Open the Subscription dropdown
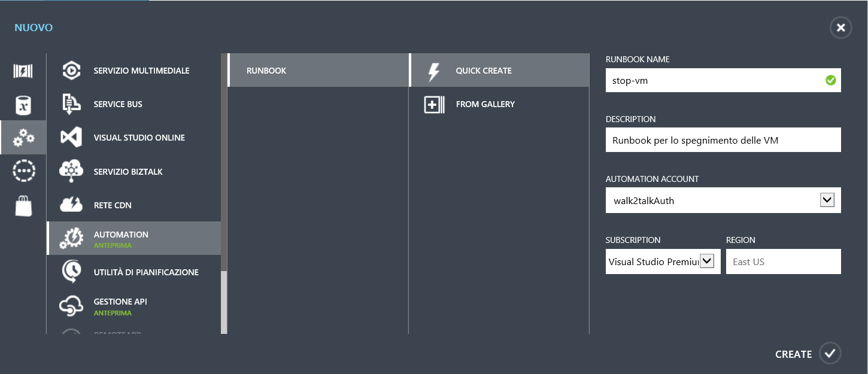The height and width of the screenshot is (374, 868). pyautogui.click(x=663, y=262)
